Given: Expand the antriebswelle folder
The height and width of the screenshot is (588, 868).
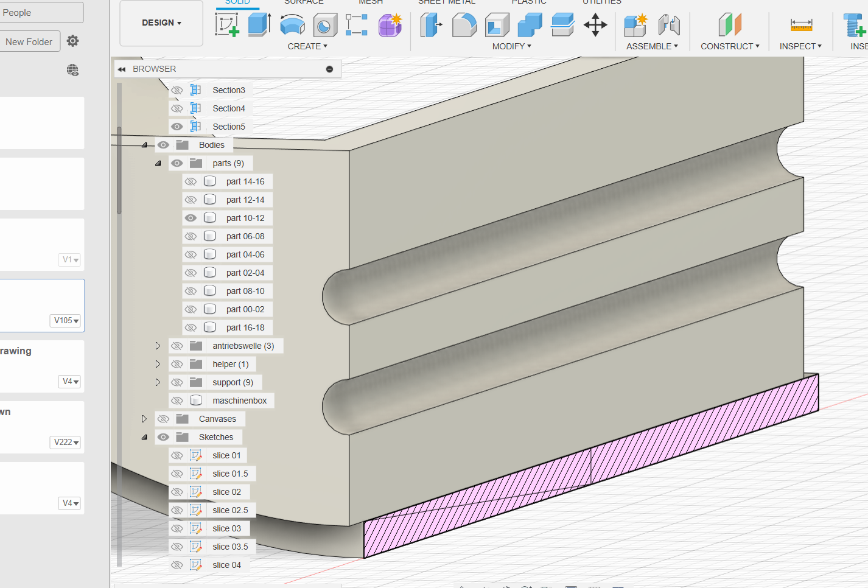Looking at the screenshot, I should pyautogui.click(x=158, y=345).
